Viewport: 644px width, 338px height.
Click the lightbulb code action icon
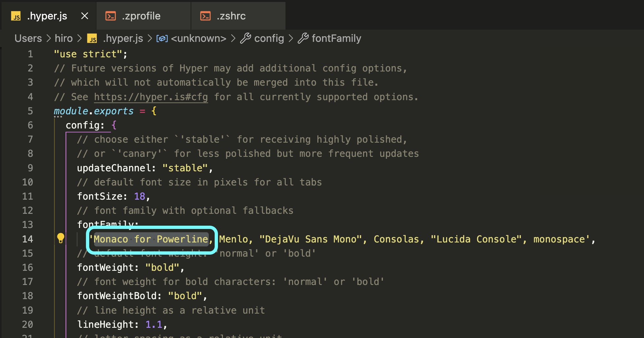pos(61,238)
